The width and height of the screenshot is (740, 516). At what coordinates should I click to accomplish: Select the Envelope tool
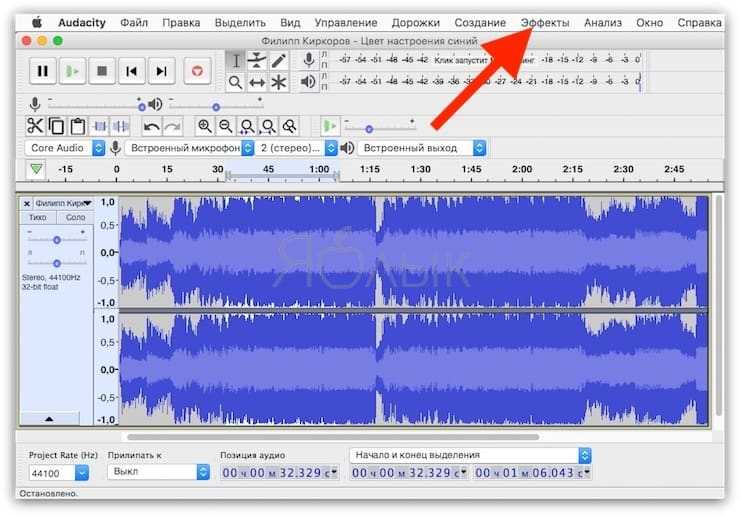[257, 61]
